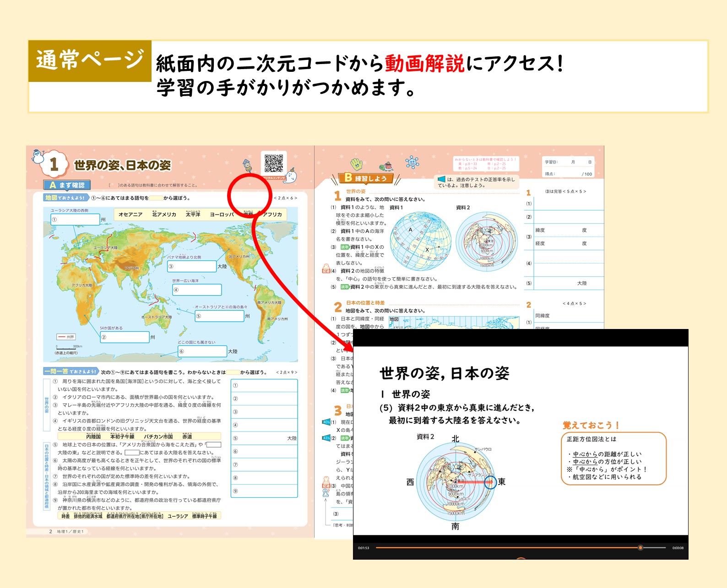Click the blue snowflake character icon

412,162
